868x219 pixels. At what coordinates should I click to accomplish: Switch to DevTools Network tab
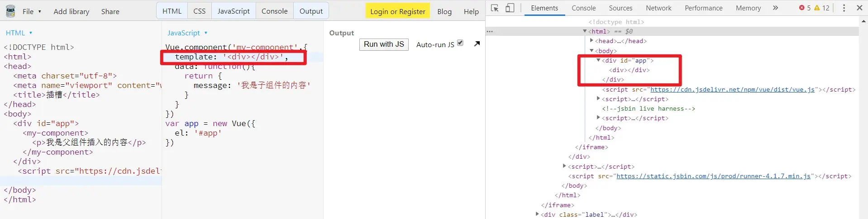point(659,8)
